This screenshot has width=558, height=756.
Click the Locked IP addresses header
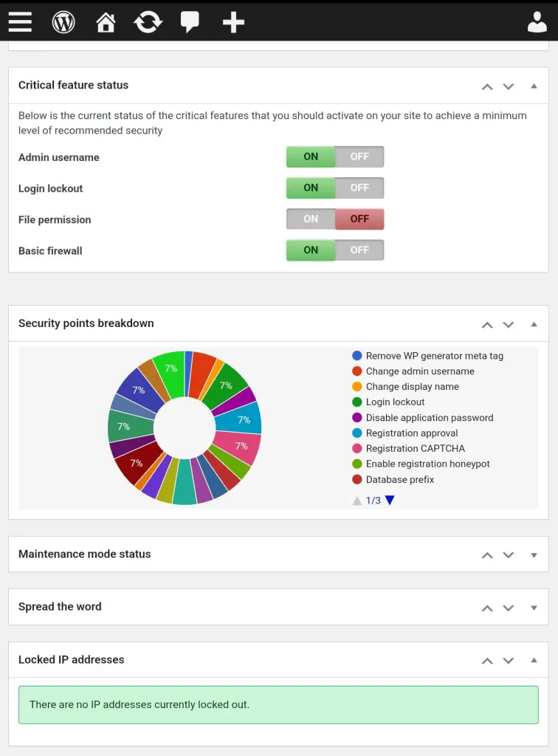(72, 659)
